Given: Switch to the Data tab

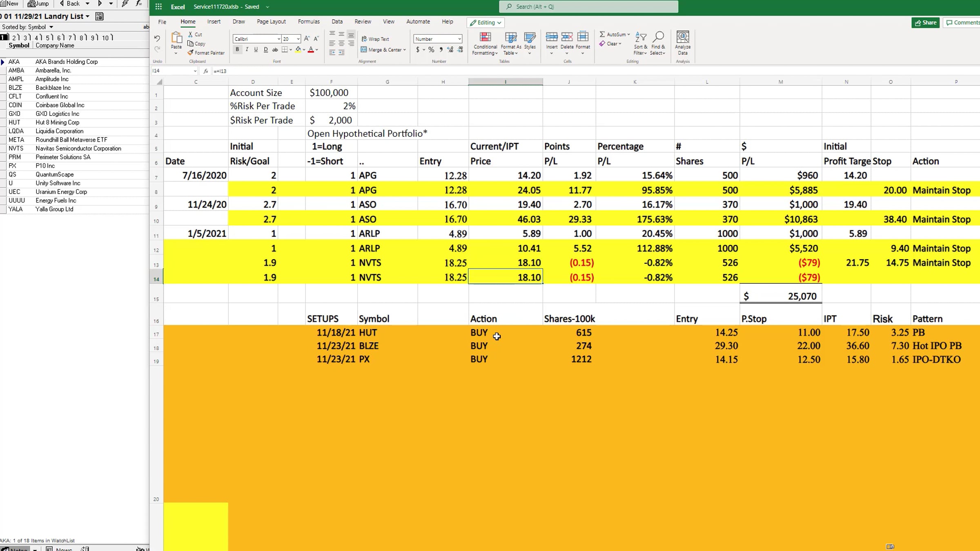Looking at the screenshot, I should (x=337, y=22).
